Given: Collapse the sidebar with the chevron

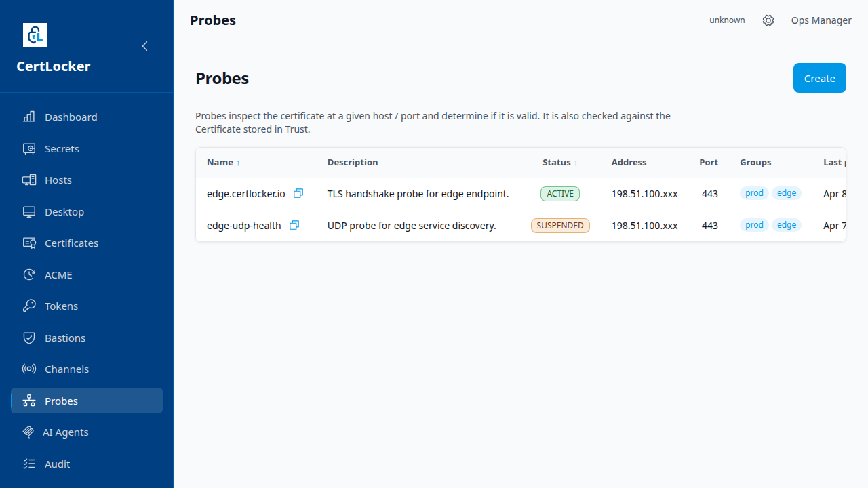Looking at the screenshot, I should coord(144,46).
